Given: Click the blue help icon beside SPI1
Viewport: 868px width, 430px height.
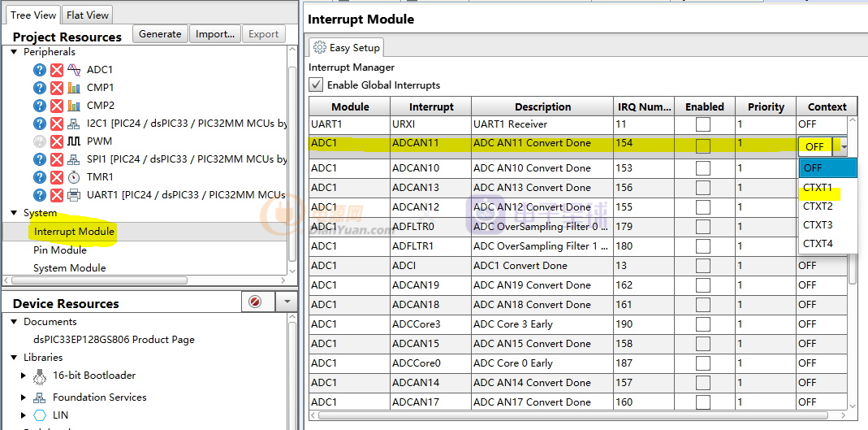Looking at the screenshot, I should (40, 159).
